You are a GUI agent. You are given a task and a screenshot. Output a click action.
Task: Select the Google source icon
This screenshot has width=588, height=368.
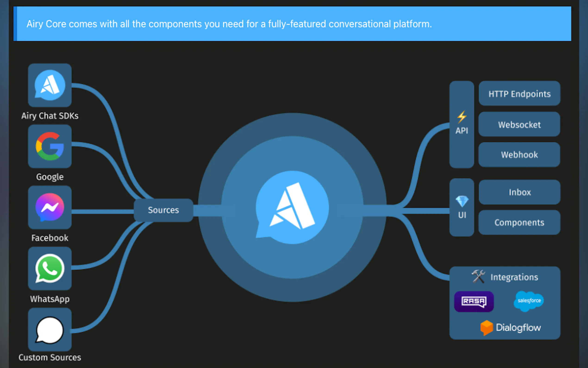pos(50,146)
